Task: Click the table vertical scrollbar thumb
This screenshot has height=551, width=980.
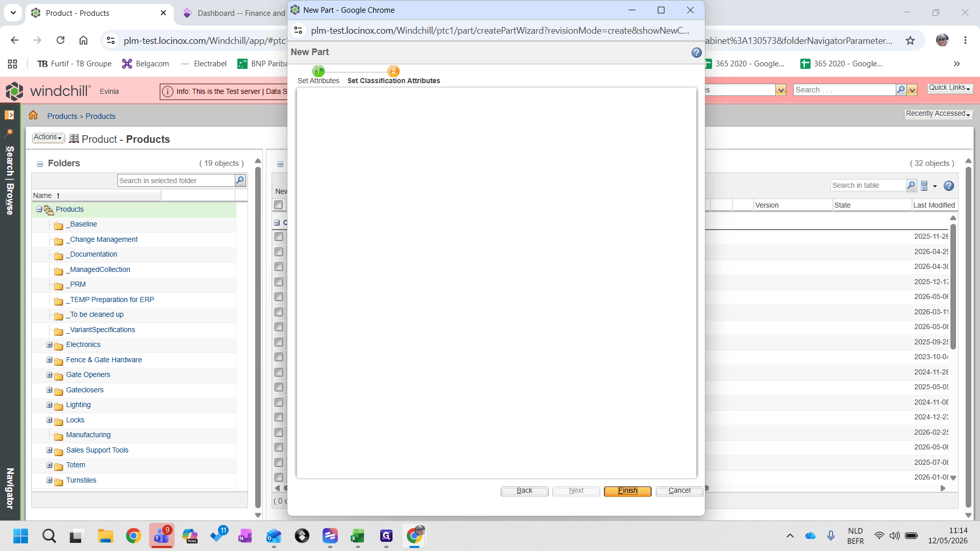Action: (x=952, y=286)
